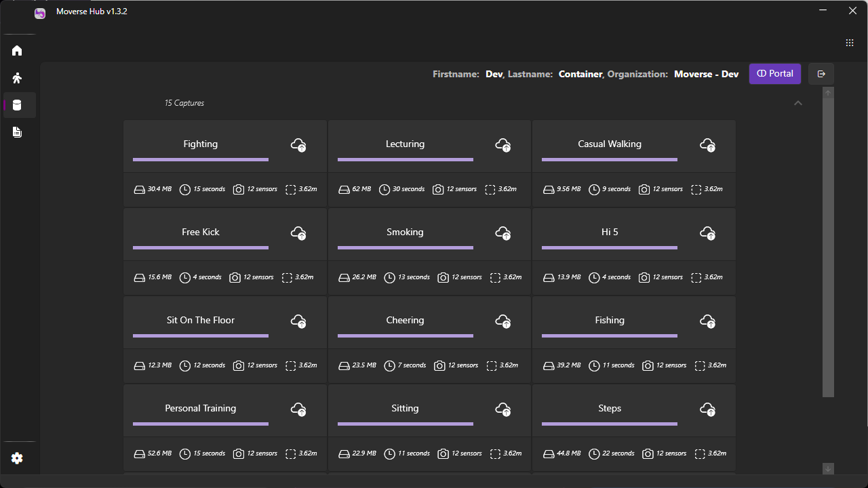Open the documents sidebar page
This screenshot has width=868, height=488.
tap(17, 132)
